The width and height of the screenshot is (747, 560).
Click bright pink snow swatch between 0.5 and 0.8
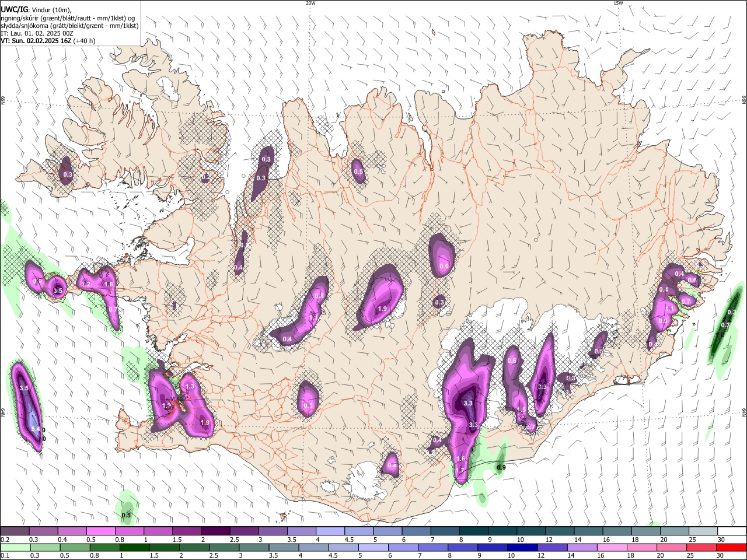click(x=100, y=531)
